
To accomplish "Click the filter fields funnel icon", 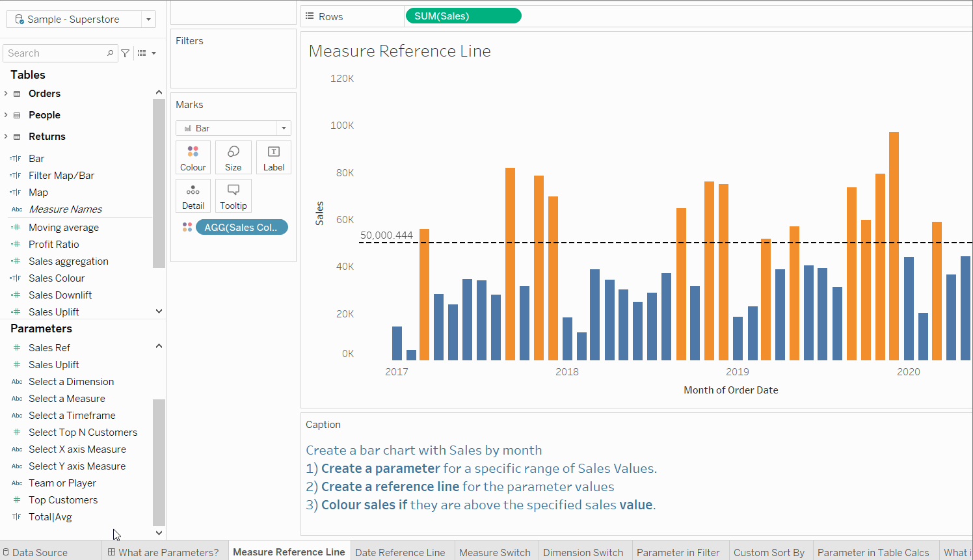I will pyautogui.click(x=126, y=53).
